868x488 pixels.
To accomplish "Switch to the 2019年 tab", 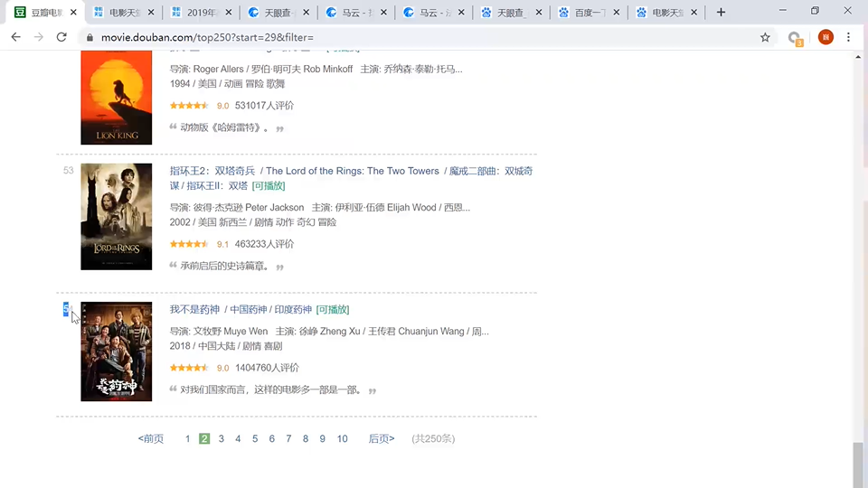I will point(201,12).
